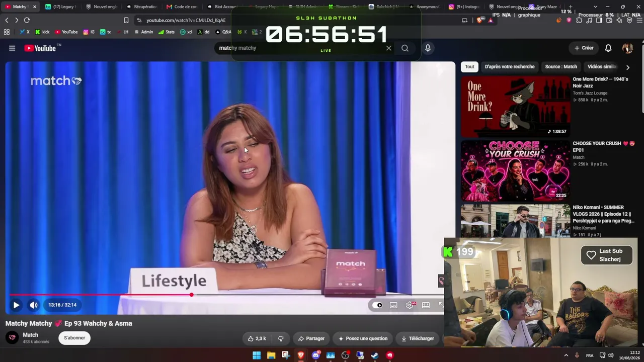Open "CHOOSE YOUR CRUSH" video thumbnail
Screen dimensions: 644x362
pyautogui.click(x=516, y=171)
